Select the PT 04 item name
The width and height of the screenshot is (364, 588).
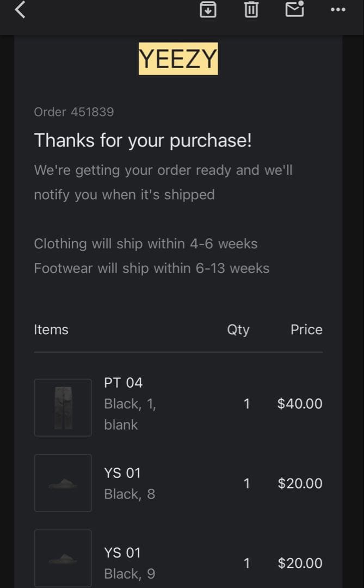click(x=124, y=383)
